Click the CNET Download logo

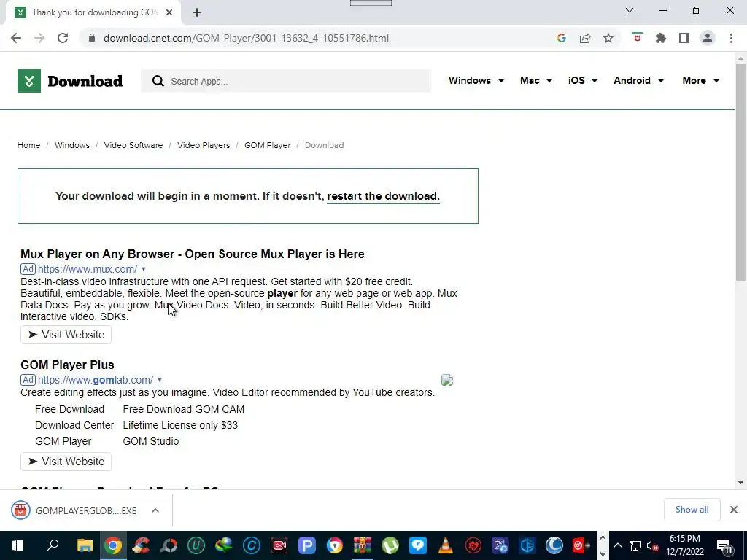click(70, 81)
